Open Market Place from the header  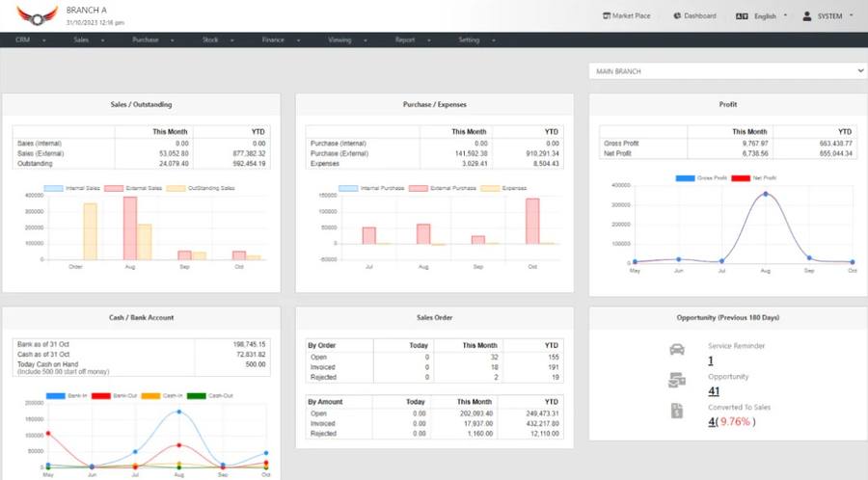point(626,16)
